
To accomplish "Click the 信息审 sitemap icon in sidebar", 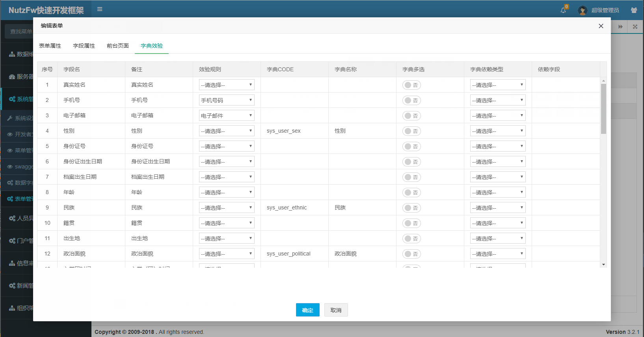I will (12, 263).
